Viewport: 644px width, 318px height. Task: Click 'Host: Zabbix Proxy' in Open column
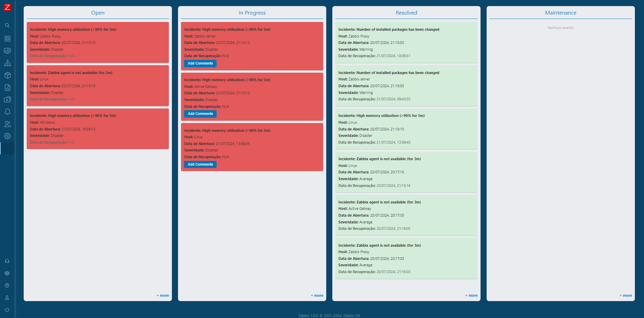point(45,36)
